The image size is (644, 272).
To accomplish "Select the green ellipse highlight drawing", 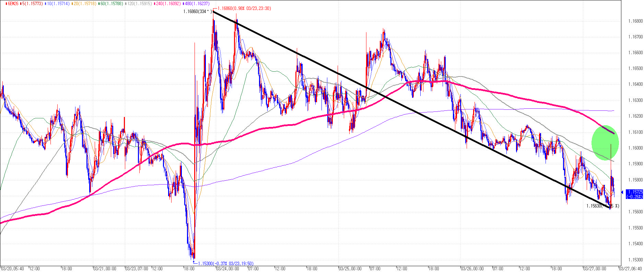I will coord(605,142).
